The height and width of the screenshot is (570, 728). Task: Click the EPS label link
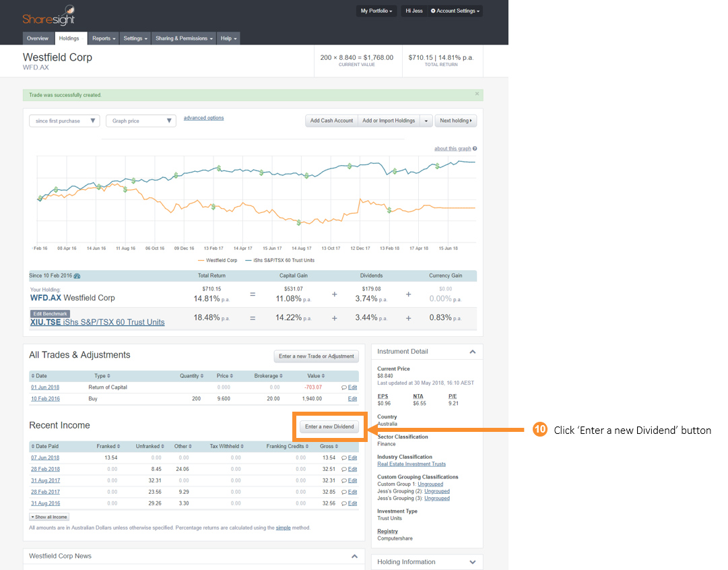click(383, 396)
